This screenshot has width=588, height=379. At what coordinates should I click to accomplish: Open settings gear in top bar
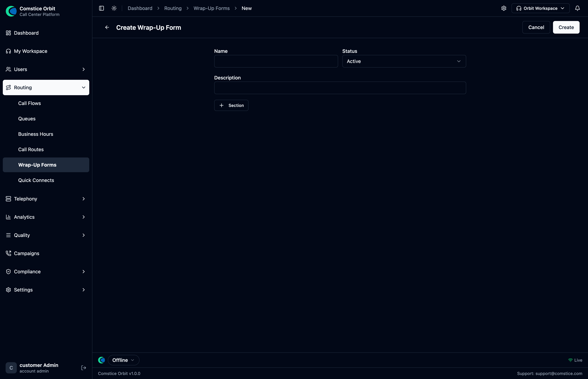coord(504,8)
